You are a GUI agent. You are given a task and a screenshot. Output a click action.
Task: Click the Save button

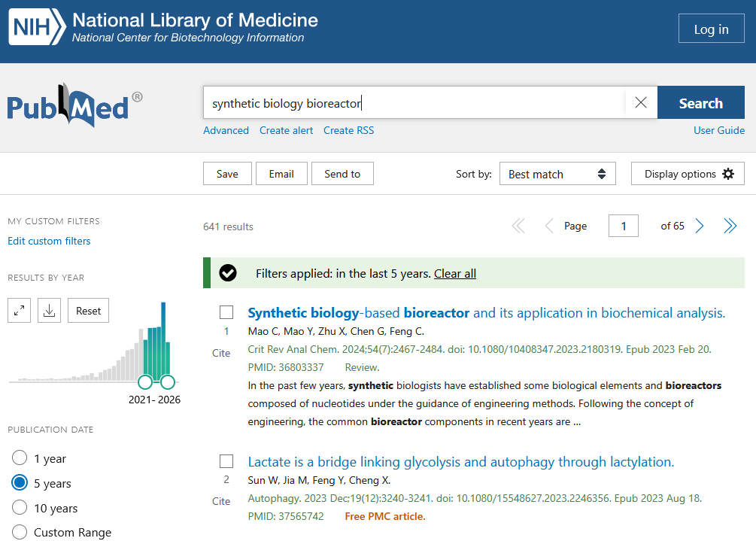(227, 174)
